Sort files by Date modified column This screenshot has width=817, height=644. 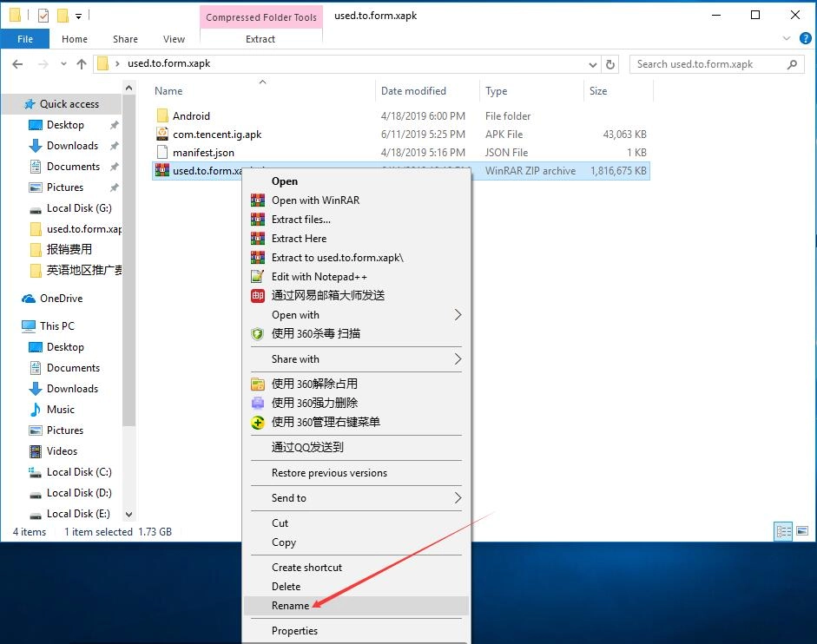pos(413,91)
